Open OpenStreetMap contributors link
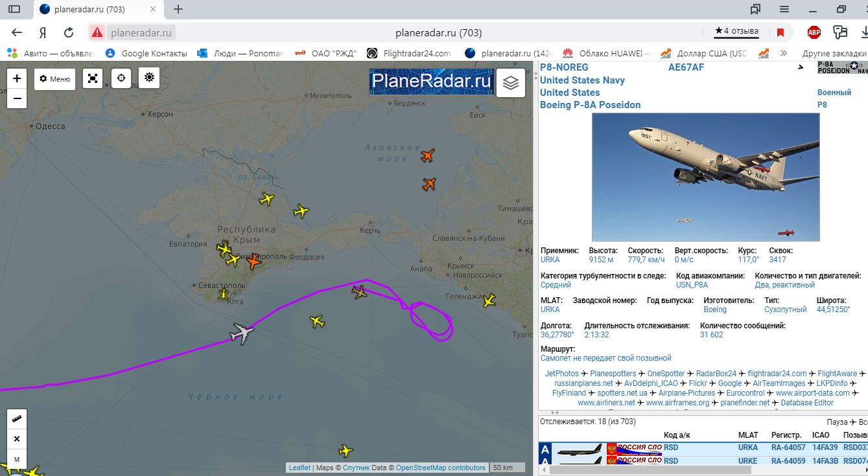 tap(441, 468)
